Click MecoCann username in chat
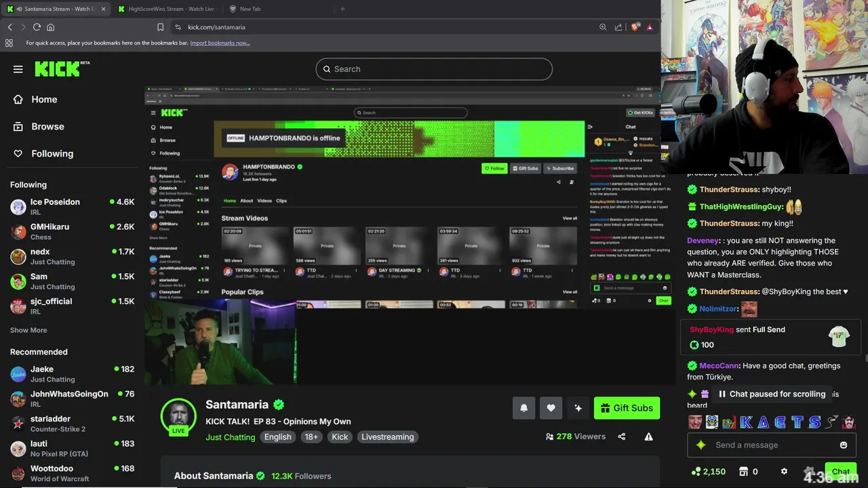The image size is (868, 488). [x=719, y=366]
